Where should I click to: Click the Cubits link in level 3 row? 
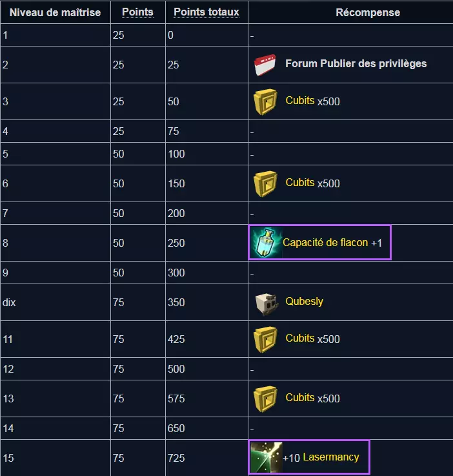[300, 101]
